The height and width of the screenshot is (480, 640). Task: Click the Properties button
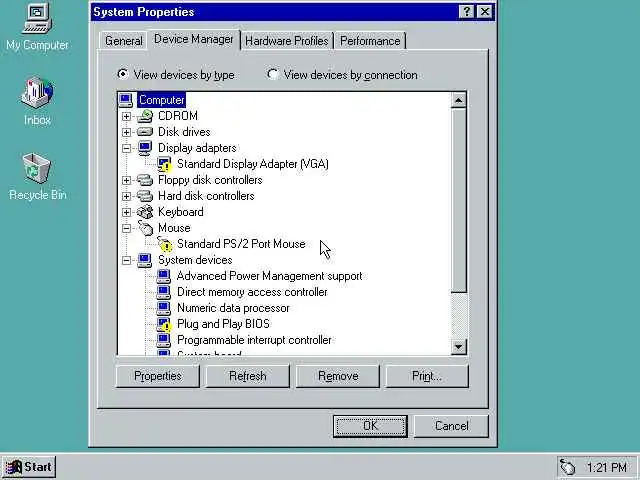[x=158, y=376]
